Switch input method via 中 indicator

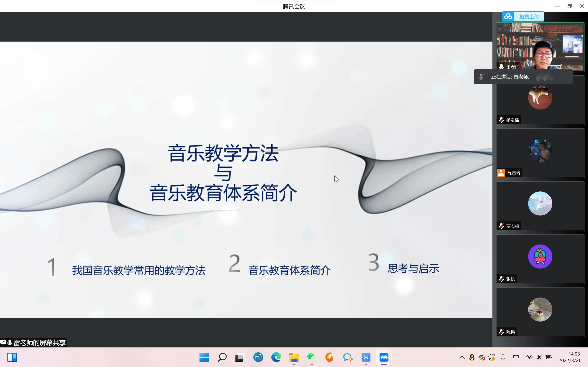[516, 357]
